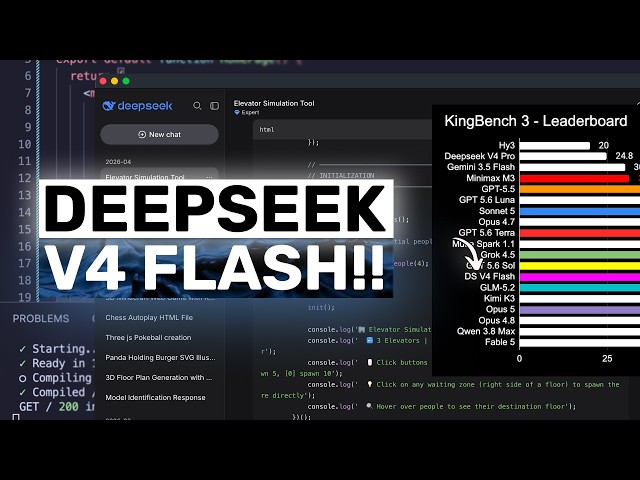Click editor line number 15
Image resolution: width=640 pixels, height=480 pixels.
(x=24, y=229)
